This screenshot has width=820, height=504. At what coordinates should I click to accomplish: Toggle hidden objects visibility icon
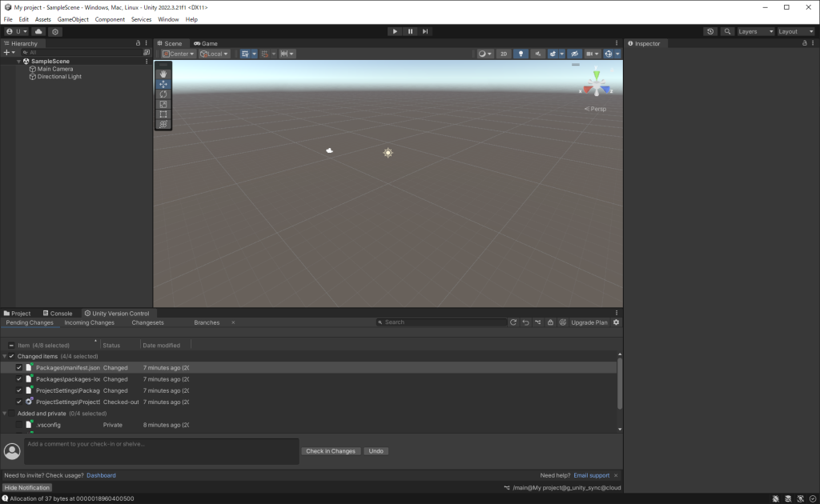(x=575, y=54)
